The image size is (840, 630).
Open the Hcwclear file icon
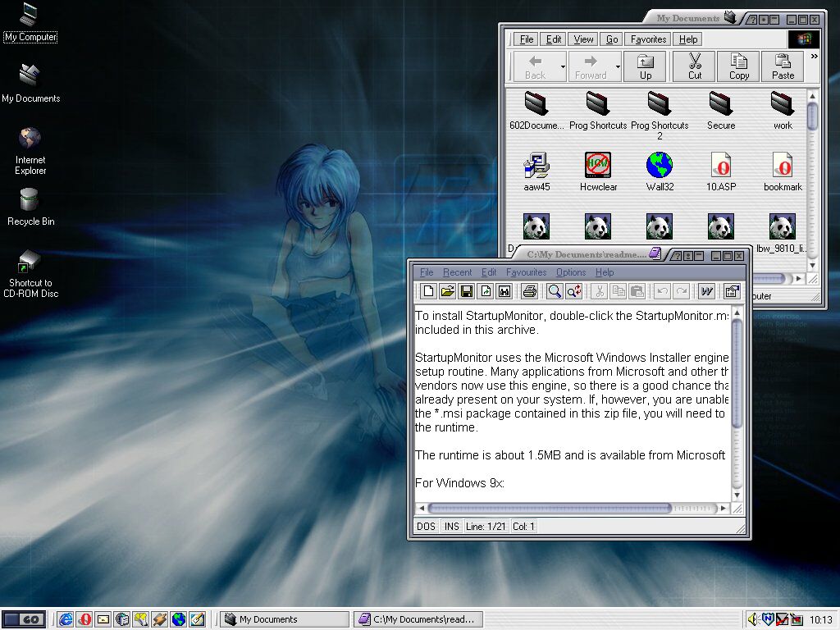(x=598, y=166)
